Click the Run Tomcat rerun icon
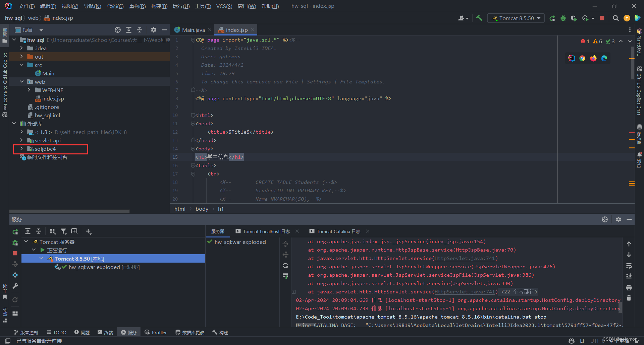Image resolution: width=644 pixels, height=345 pixels. point(552,18)
